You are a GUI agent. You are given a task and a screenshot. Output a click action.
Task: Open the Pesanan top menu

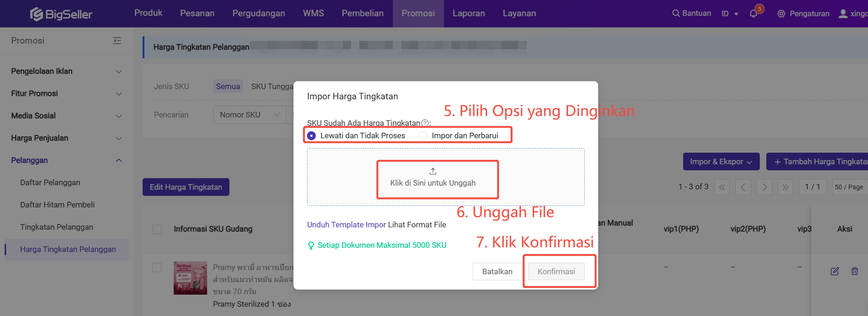(x=197, y=13)
